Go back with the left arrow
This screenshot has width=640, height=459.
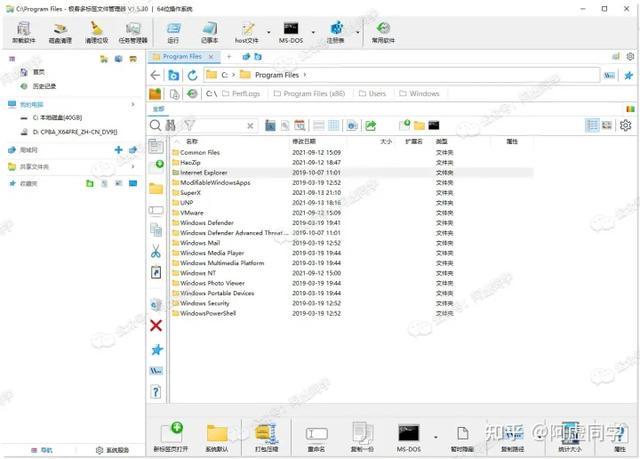point(155,75)
